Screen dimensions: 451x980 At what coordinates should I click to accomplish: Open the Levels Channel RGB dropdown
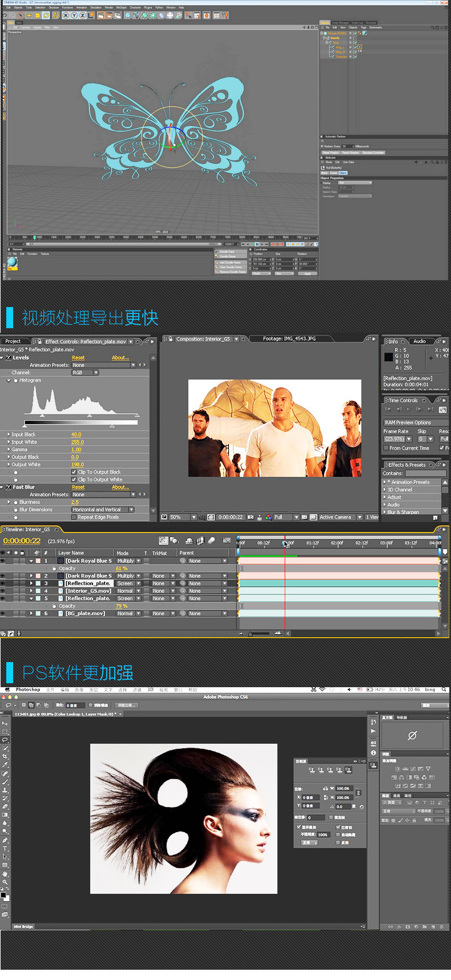click(85, 373)
